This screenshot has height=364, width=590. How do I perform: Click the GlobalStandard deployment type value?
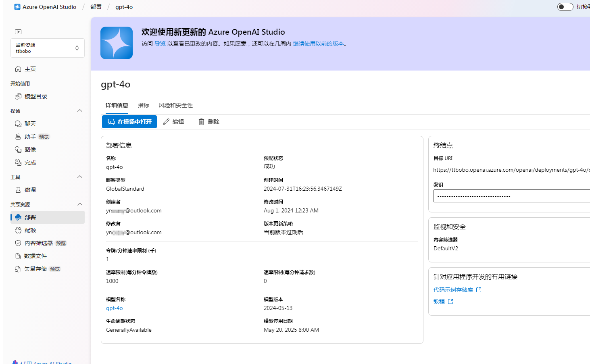coord(125,189)
